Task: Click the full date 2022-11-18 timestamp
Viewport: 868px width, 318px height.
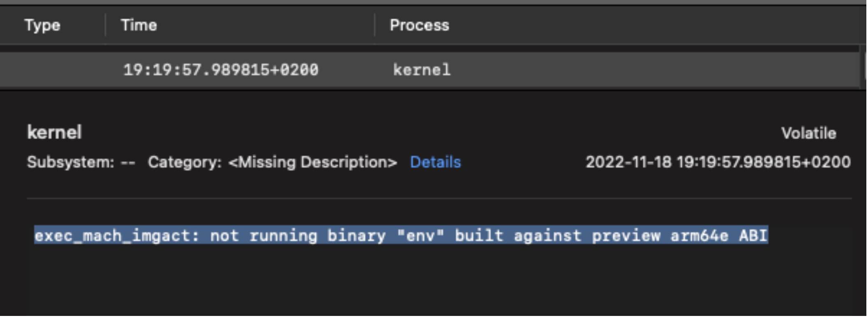Action: click(718, 162)
